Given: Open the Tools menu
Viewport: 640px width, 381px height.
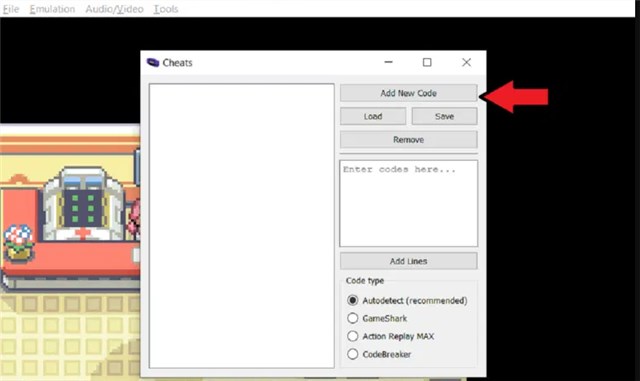Looking at the screenshot, I should [166, 9].
